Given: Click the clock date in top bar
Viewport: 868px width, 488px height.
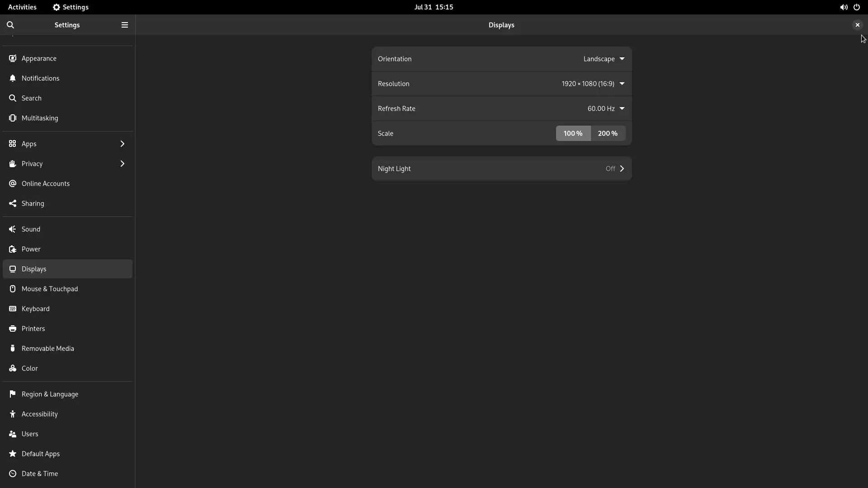Looking at the screenshot, I should tap(434, 7).
